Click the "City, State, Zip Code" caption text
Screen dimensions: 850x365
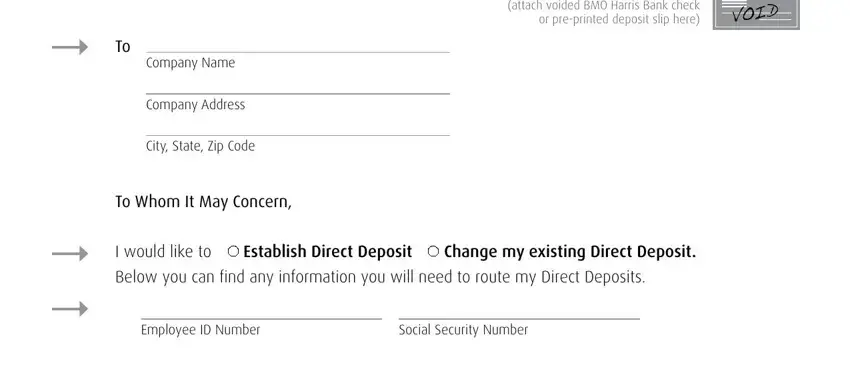[200, 146]
